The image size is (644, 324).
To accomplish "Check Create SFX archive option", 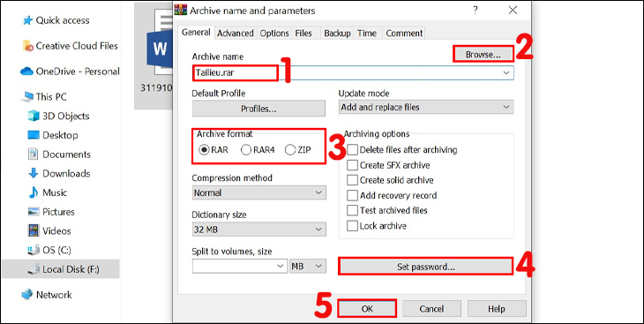I will click(x=352, y=165).
